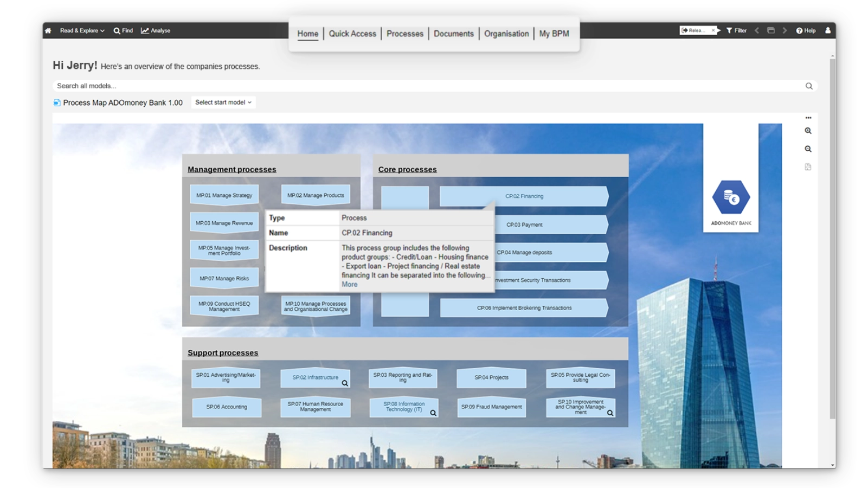Open the Select start model dropdown

223,102
